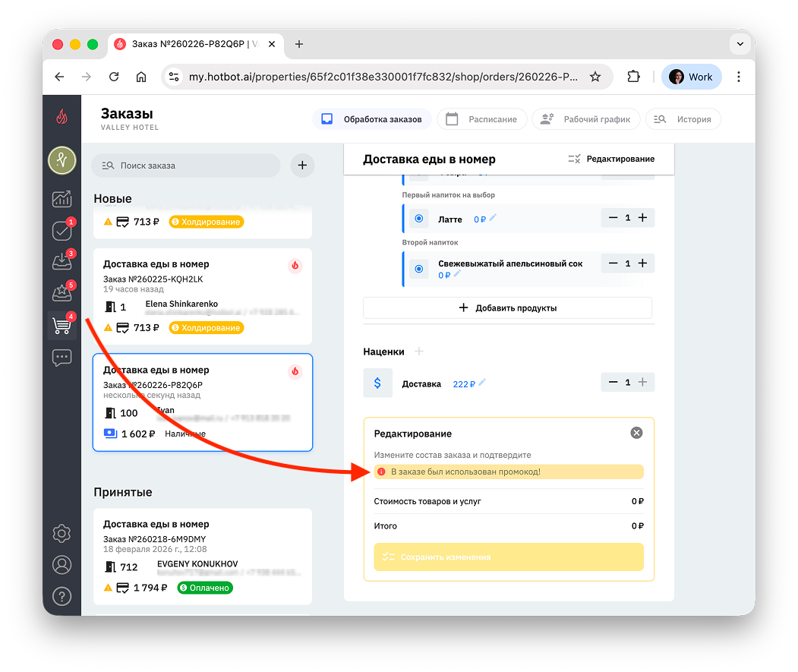
Task: Toggle Редактирование mode in order header
Action: (x=611, y=159)
